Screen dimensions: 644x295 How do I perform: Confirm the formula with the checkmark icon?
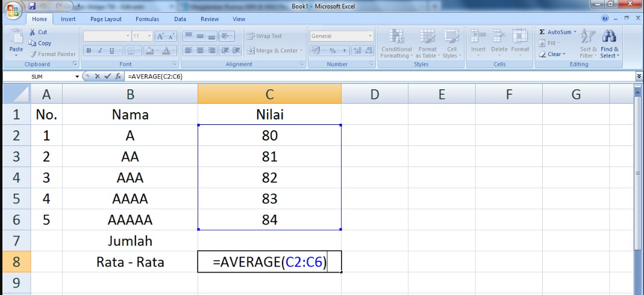(107, 77)
